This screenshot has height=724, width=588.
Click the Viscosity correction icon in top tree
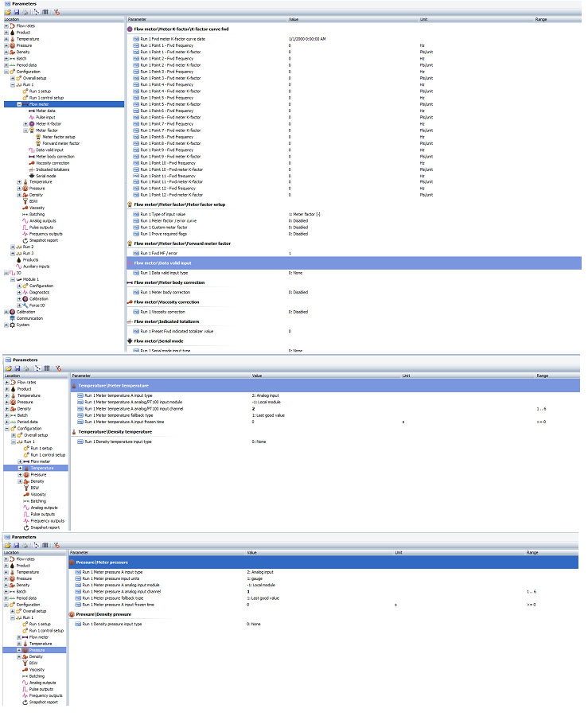click(31, 163)
